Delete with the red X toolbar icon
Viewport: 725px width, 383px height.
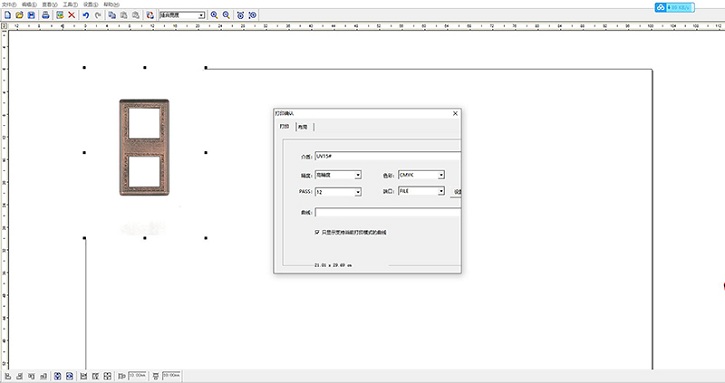tap(72, 15)
